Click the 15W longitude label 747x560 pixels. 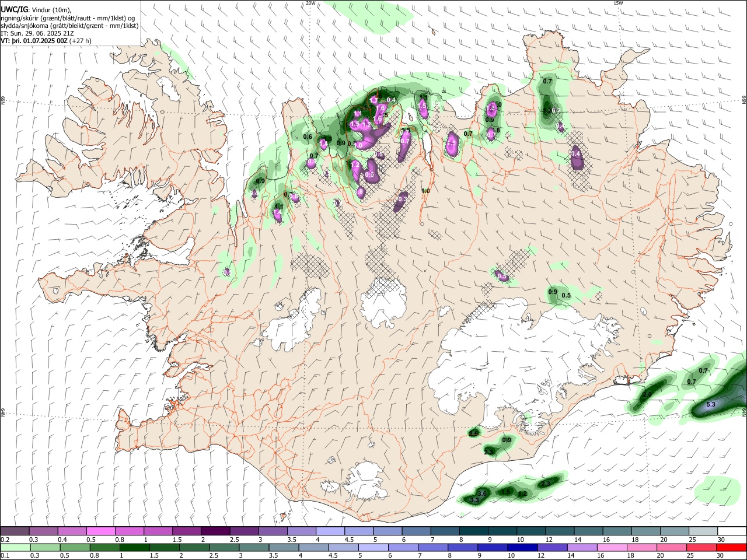pyautogui.click(x=617, y=3)
